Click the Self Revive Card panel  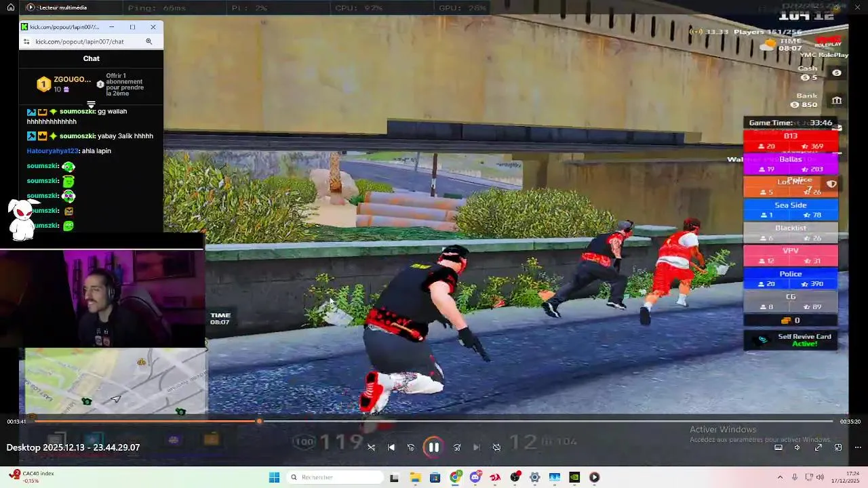pyautogui.click(x=791, y=340)
